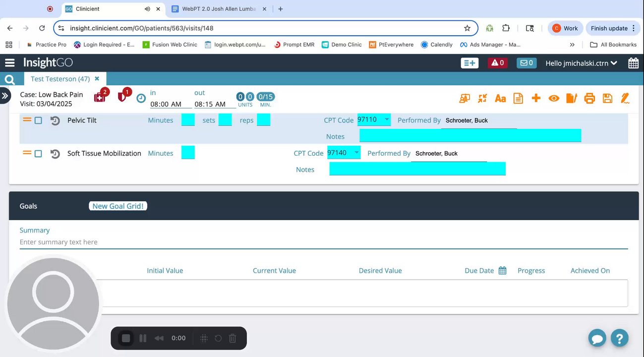The height and width of the screenshot is (357, 644).
Task: Click the edit document pencil icon
Action: [x=572, y=98]
